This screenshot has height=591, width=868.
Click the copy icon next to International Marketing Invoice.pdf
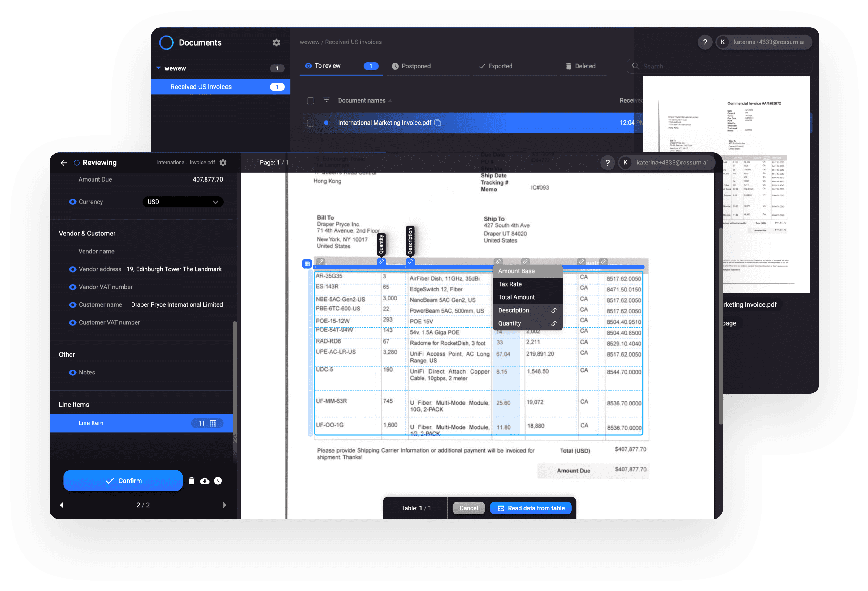coord(437,123)
